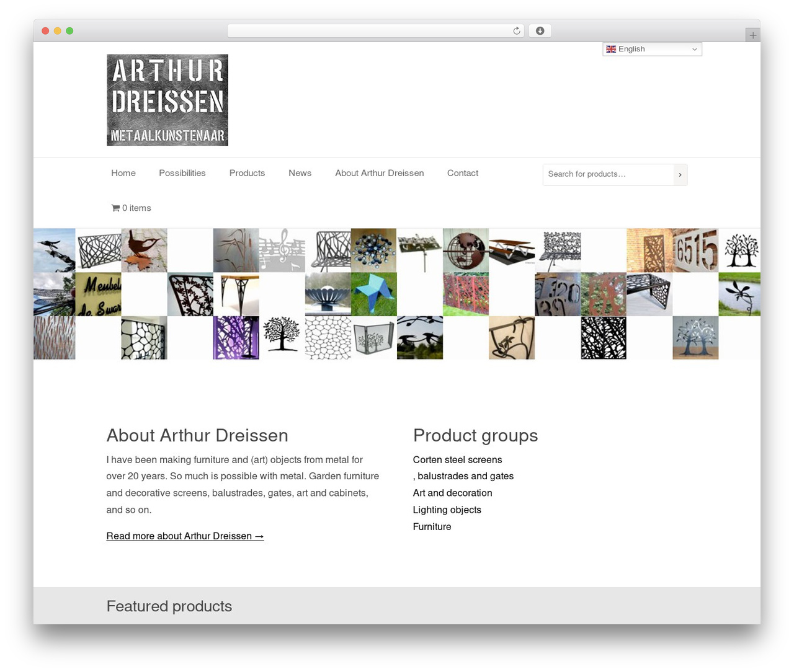Open the purple lit screen thumbnail

[x=236, y=338]
